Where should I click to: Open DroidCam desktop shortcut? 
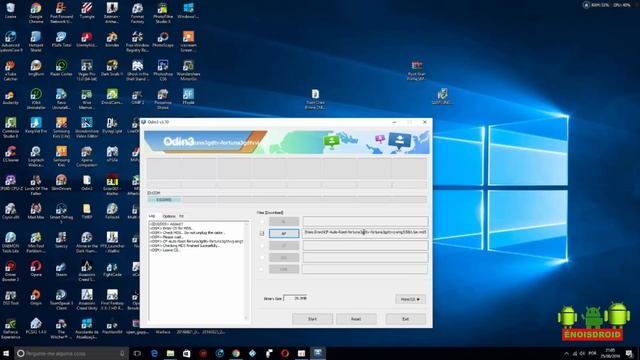112,97
